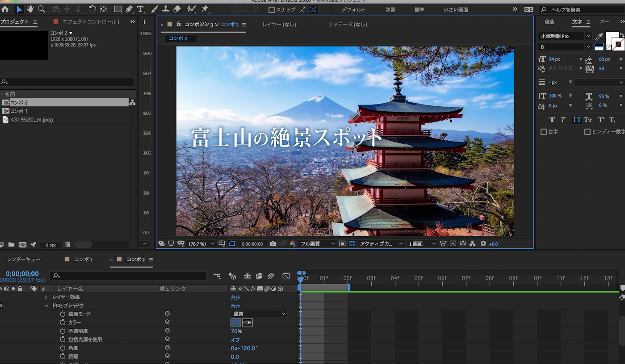Select the Clone Stamp tool

166,9
